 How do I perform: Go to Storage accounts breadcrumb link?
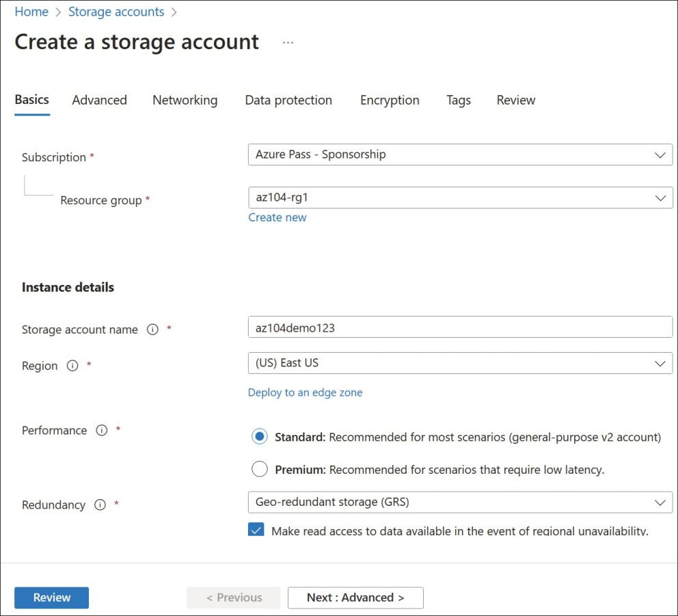point(116,12)
